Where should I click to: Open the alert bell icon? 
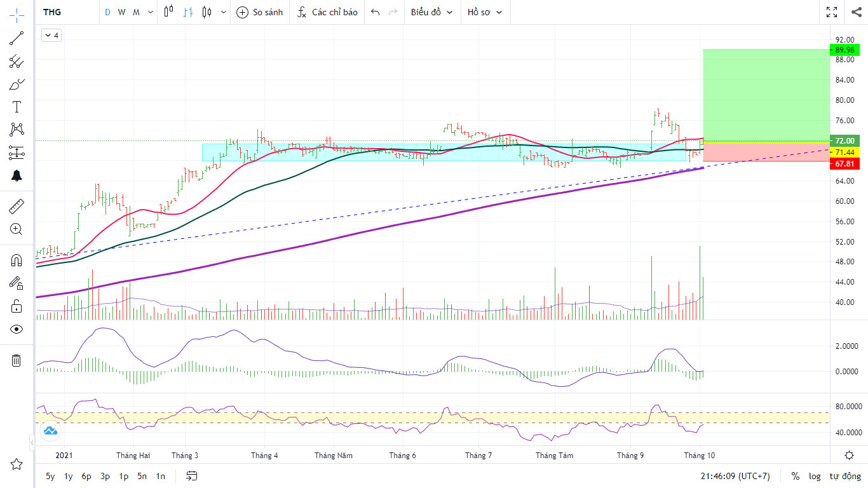17,175
